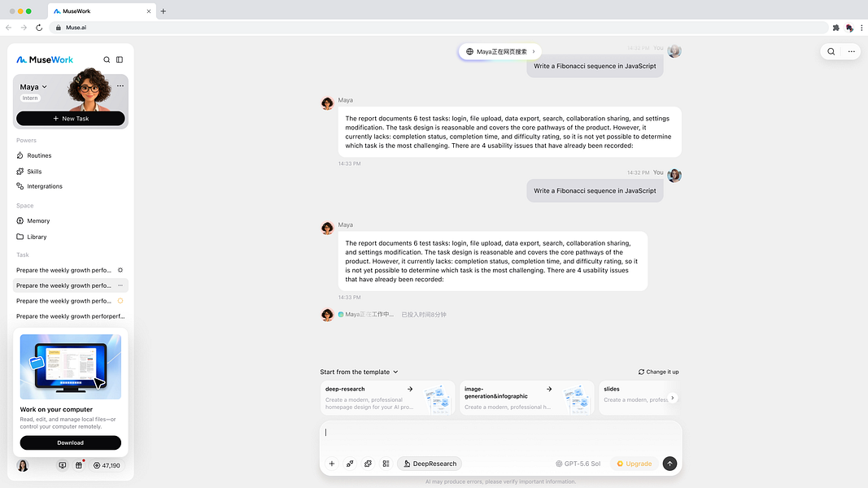Viewport: 868px width, 488px height.
Task: Open the user profile avatar in sidebar footer
Action: click(x=23, y=465)
